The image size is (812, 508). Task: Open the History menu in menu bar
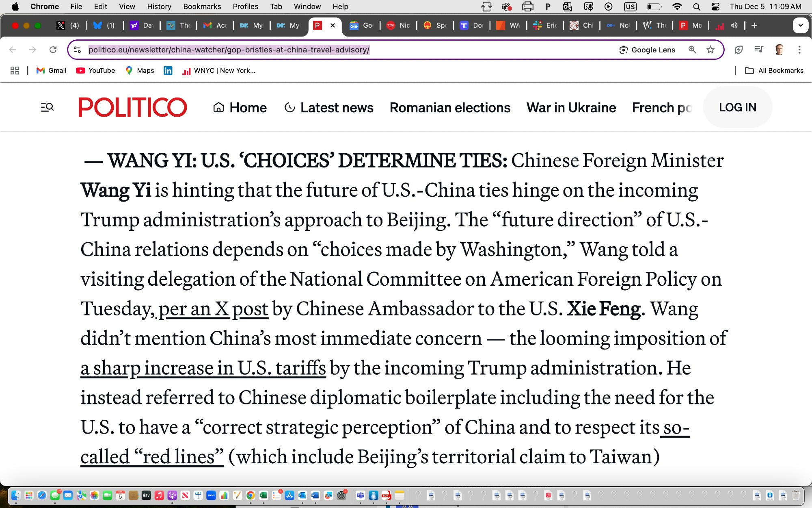159,7
